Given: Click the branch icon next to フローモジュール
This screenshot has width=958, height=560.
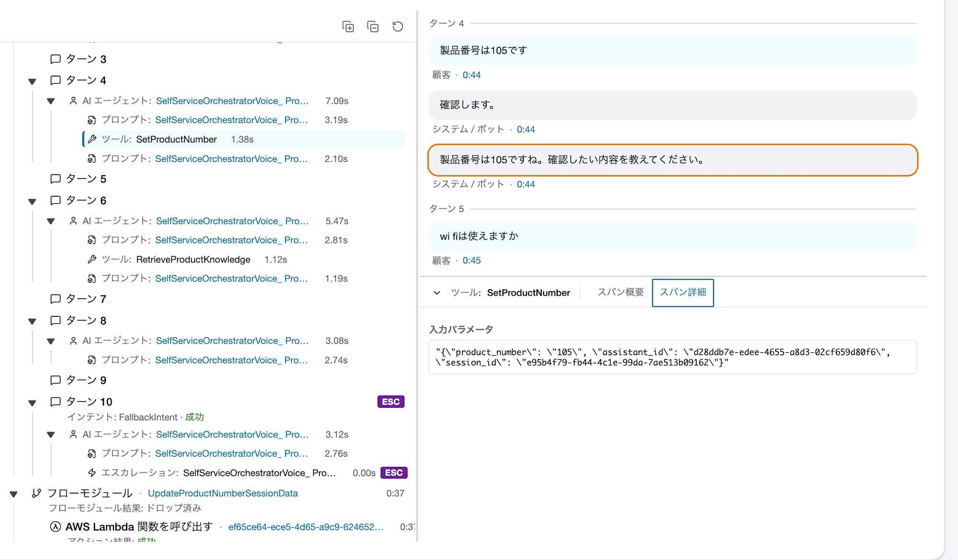Looking at the screenshot, I should [36, 493].
